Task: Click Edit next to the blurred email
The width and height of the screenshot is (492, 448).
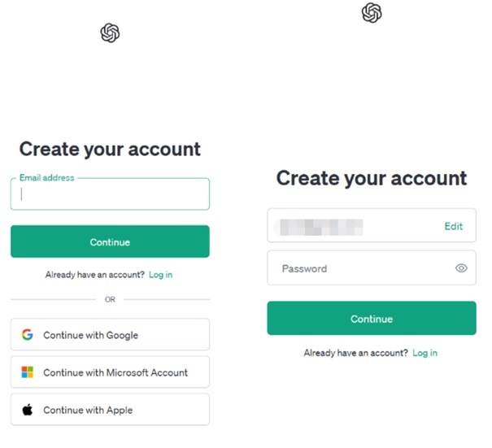Action: coord(453,226)
